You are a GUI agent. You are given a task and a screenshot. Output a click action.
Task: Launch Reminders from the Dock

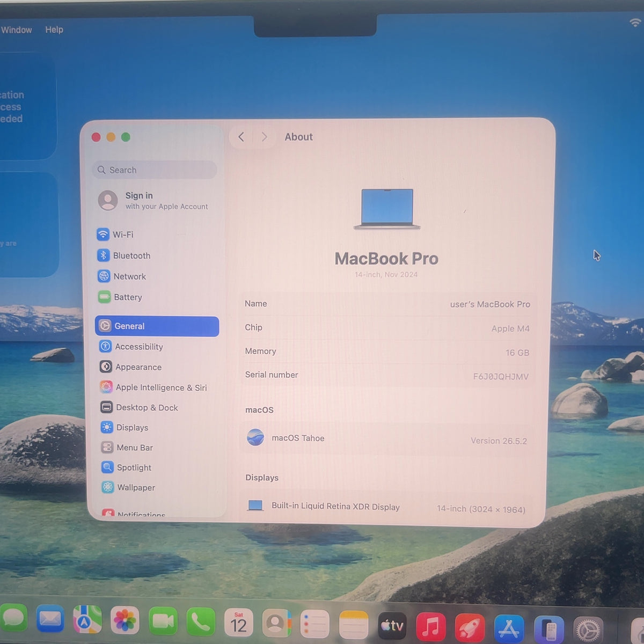coord(314,625)
